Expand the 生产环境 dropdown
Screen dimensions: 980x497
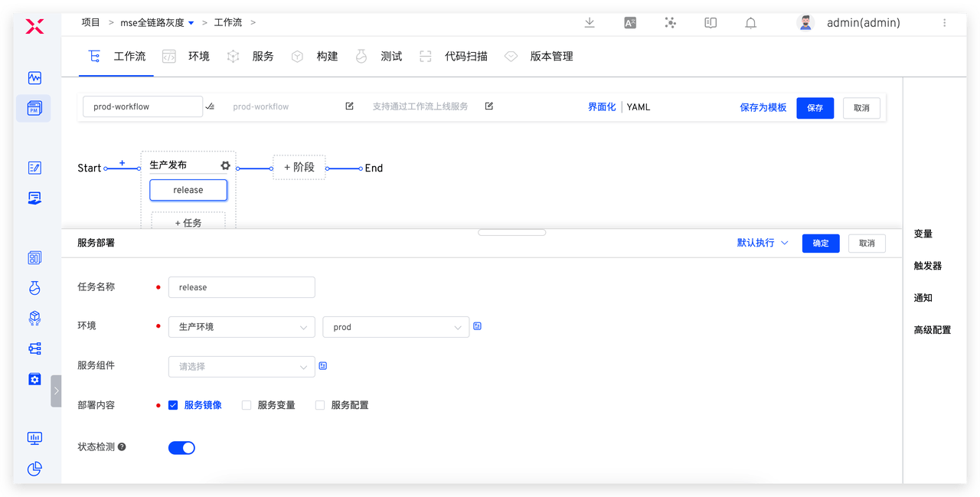[x=241, y=327]
